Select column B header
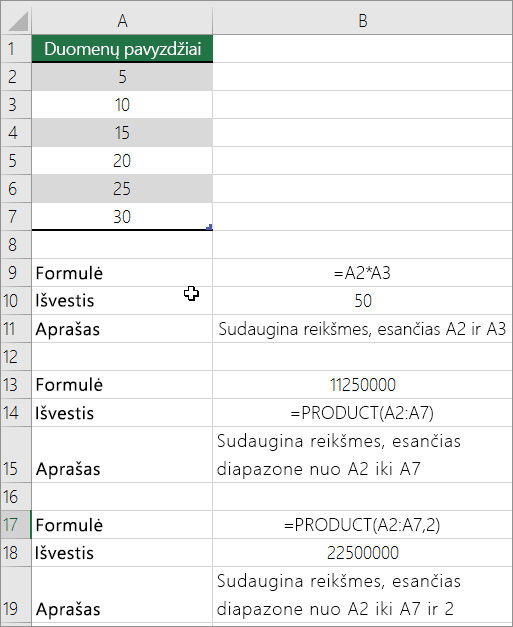This screenshot has height=627, width=513. [x=363, y=20]
